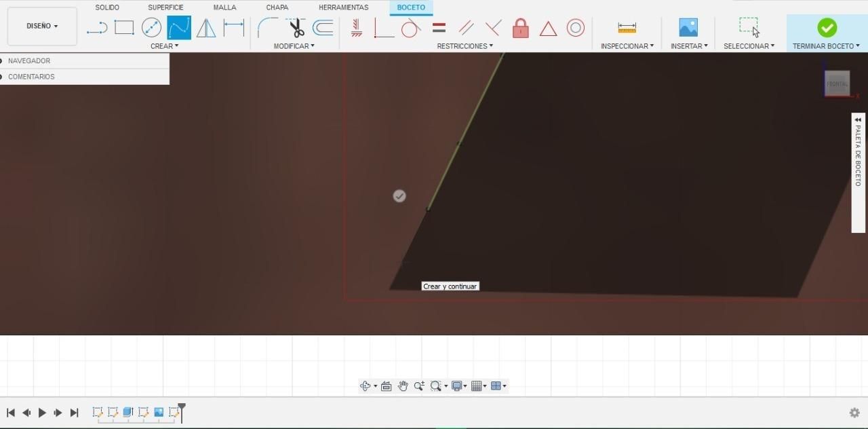Expand the RESTRICCIONES menu
The width and height of the screenshot is (868, 429).
tap(465, 46)
